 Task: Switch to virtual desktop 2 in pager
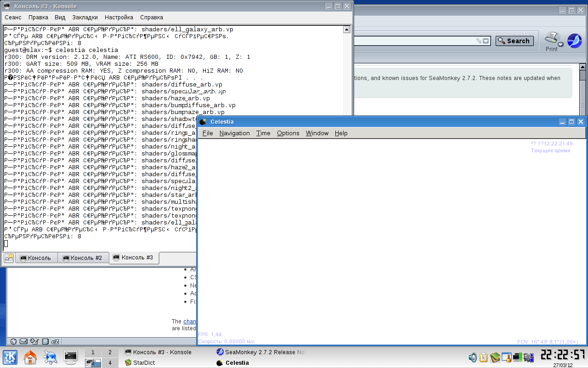tap(109, 352)
